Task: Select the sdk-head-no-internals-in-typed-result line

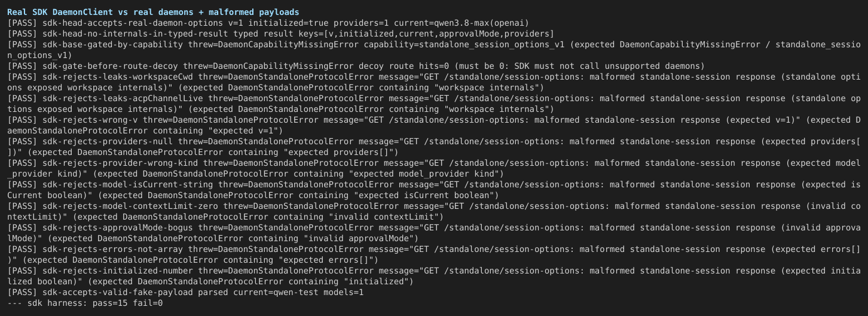Action: tap(280, 34)
